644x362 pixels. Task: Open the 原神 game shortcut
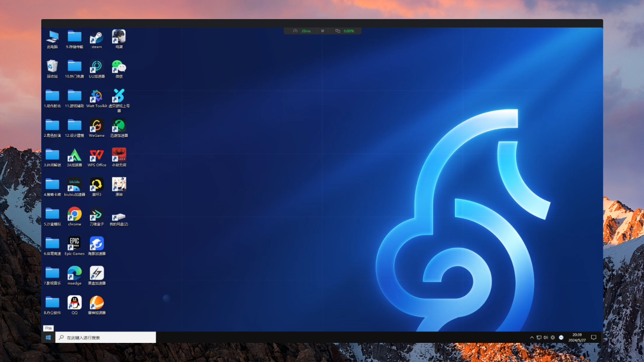coord(119,187)
